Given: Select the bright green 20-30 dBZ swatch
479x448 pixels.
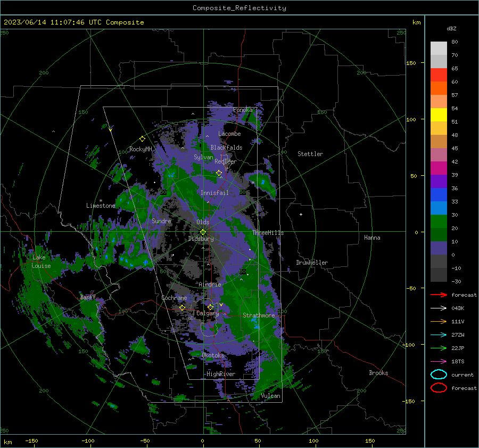Looking at the screenshot, I should pos(439,221).
